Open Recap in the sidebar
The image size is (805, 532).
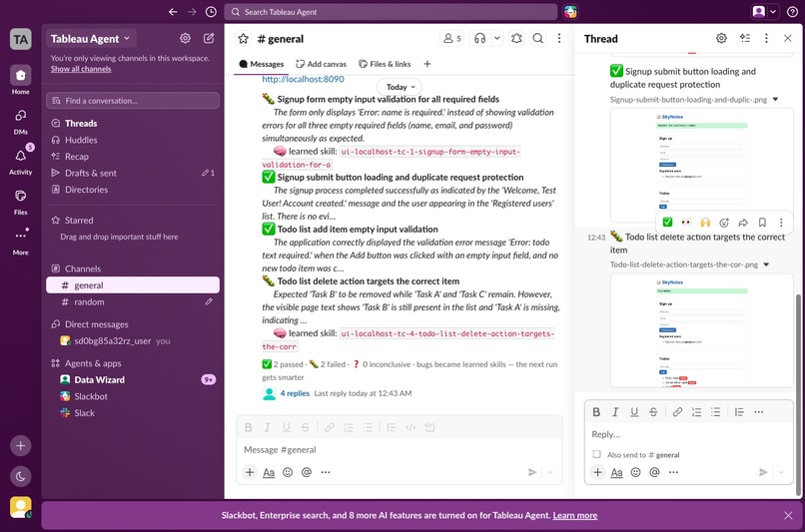coord(133,157)
